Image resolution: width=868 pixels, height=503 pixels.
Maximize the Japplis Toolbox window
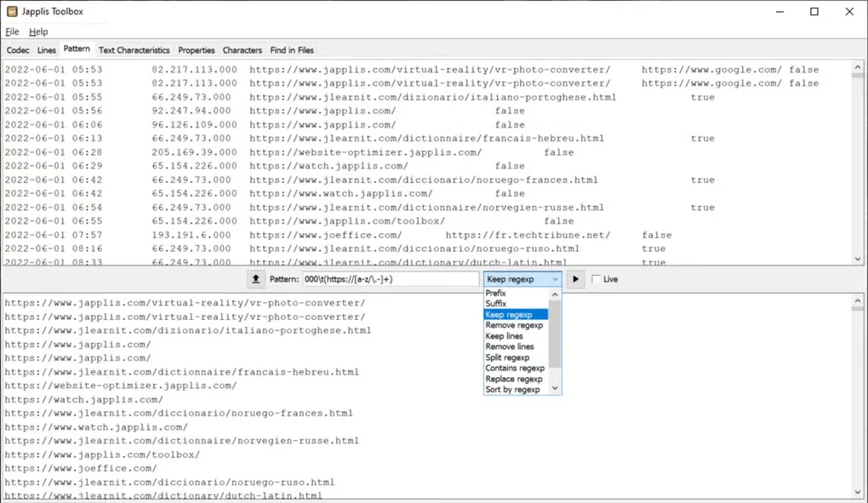click(814, 12)
